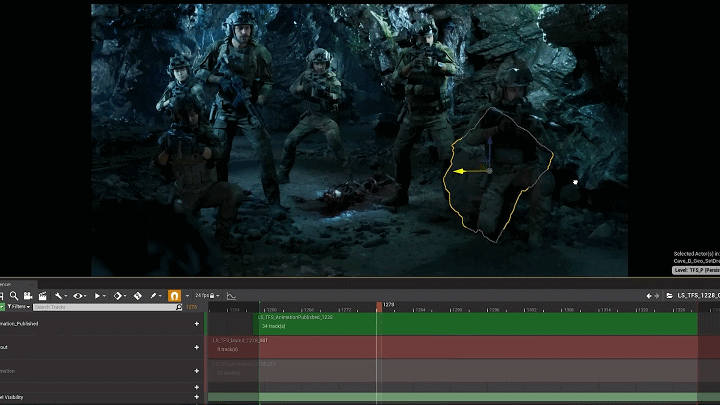Click the diamond Key Options icon
The image size is (720, 405).
click(118, 296)
